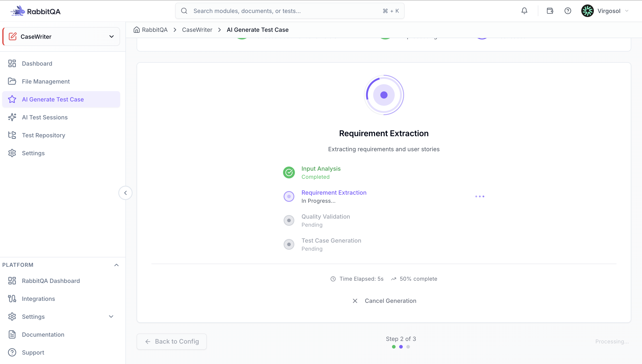Click the CaseWriter settings gear icon
The height and width of the screenshot is (364, 642).
(12, 153)
